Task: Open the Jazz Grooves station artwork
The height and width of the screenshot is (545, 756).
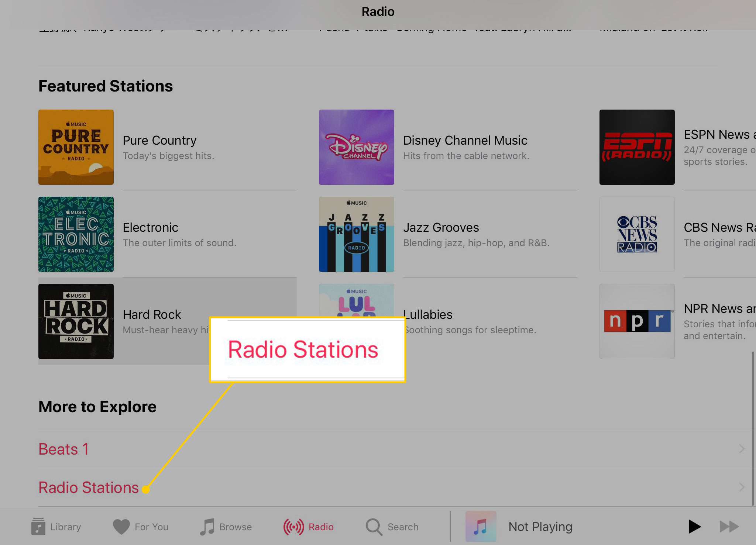Action: point(357,234)
